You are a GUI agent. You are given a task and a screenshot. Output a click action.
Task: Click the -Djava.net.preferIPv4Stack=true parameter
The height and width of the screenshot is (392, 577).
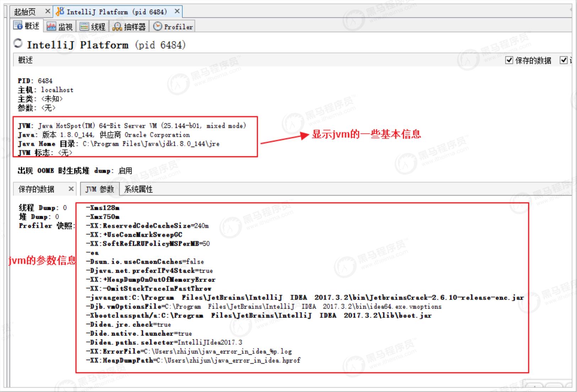149,271
